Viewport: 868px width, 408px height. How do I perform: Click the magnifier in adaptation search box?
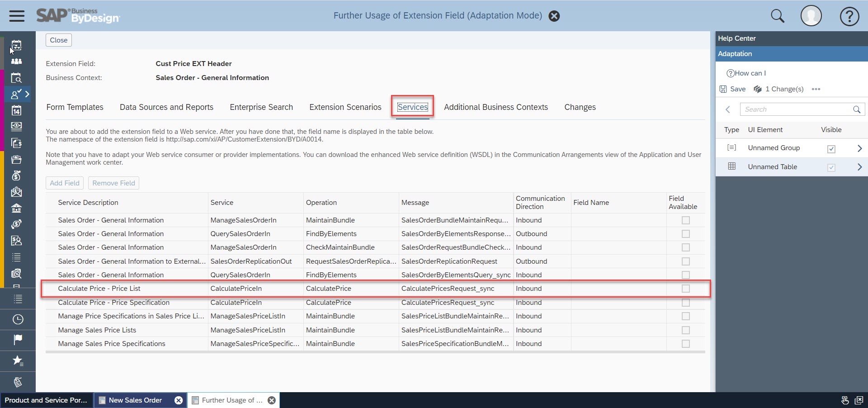point(856,109)
